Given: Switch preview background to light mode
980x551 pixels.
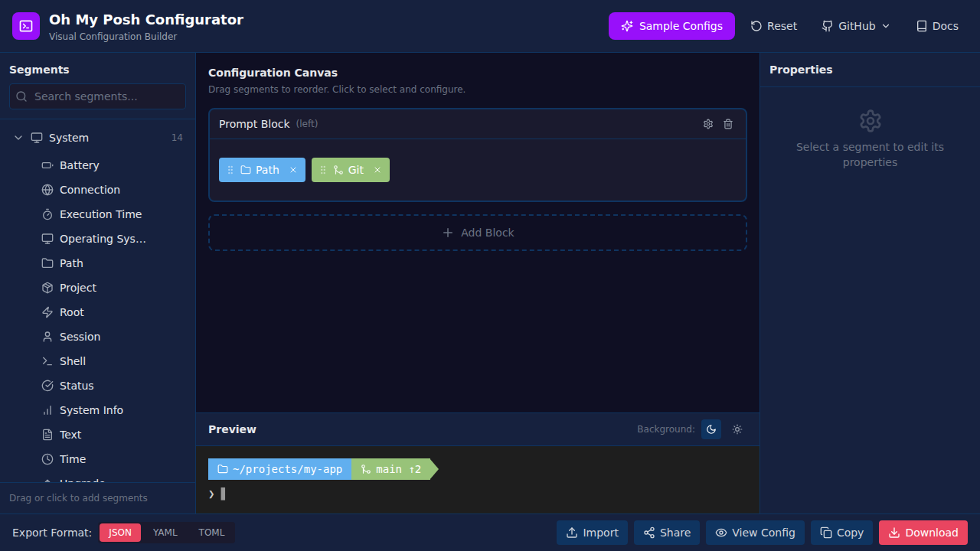Looking at the screenshot, I should pos(737,429).
